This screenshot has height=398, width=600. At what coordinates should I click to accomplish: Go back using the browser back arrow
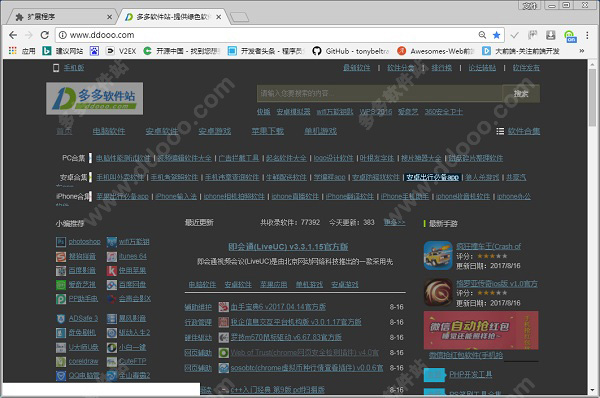(13, 35)
